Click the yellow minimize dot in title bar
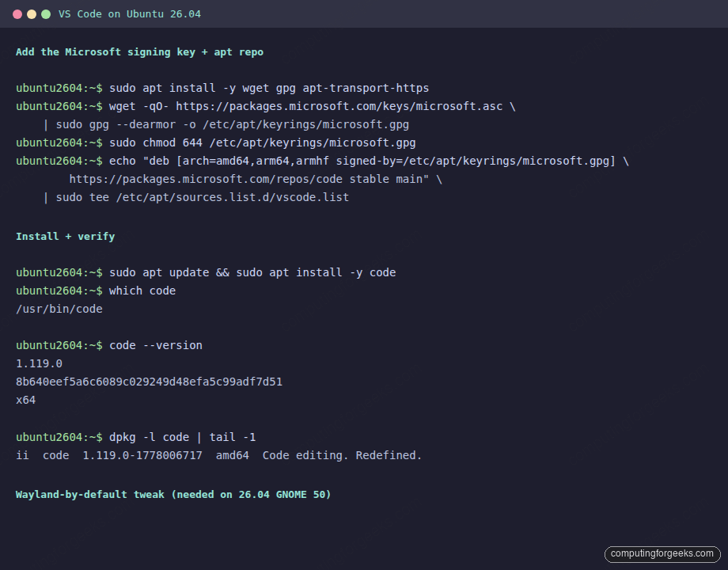 click(32, 14)
